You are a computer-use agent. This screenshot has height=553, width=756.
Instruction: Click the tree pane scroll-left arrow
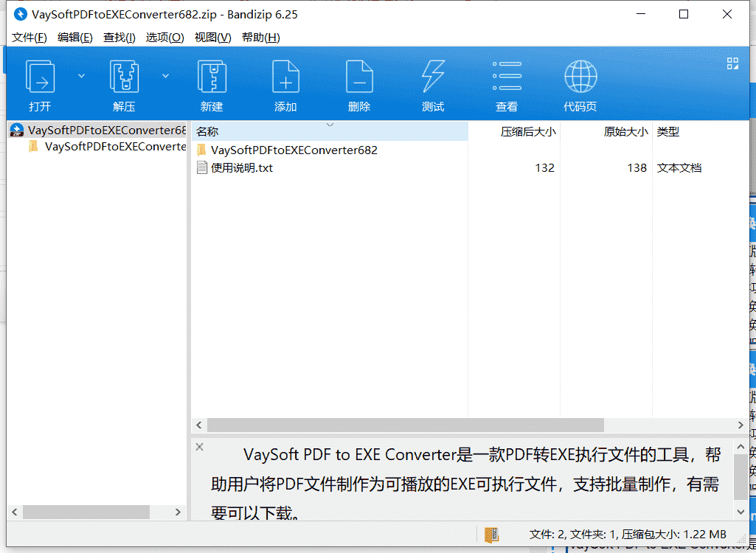tap(13, 512)
